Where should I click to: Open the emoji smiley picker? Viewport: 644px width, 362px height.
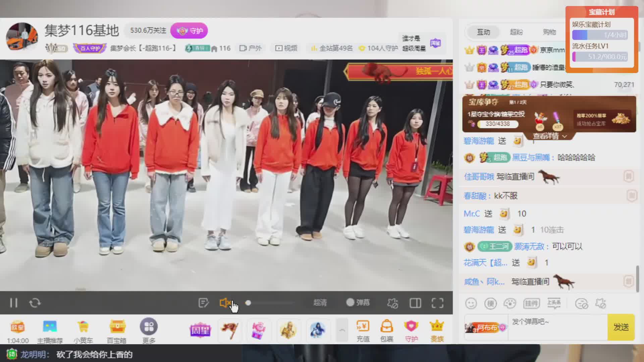coord(471,304)
